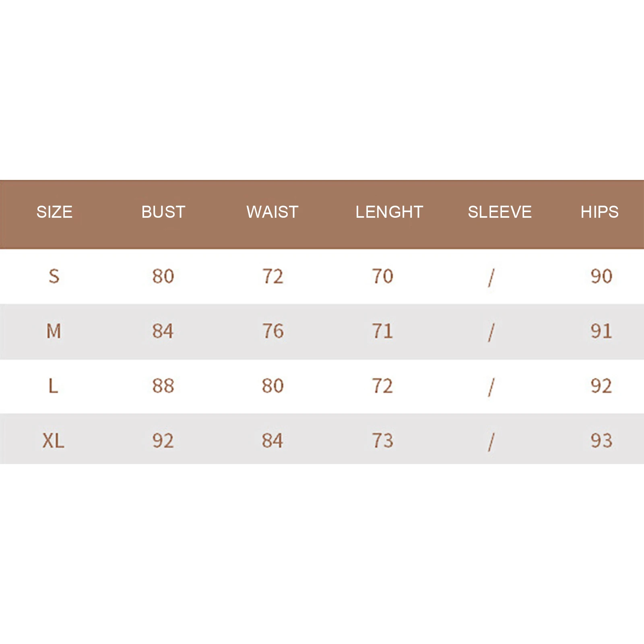Image resolution: width=644 pixels, height=644 pixels.
Task: Select the WAIST column header
Action: pos(272,212)
